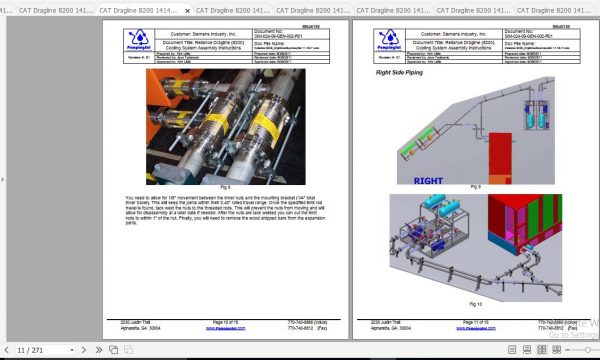Click the instruction paragraph below Fig 8

(x=225, y=210)
